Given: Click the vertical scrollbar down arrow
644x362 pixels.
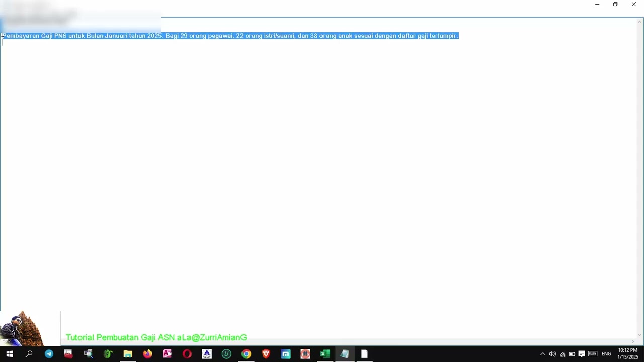Looking at the screenshot, I should tap(640, 335).
